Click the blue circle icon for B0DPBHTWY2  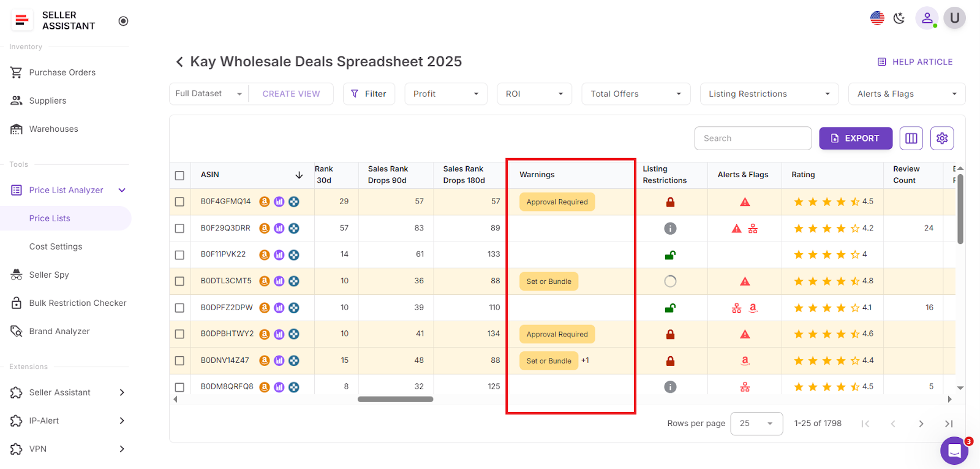coord(294,334)
